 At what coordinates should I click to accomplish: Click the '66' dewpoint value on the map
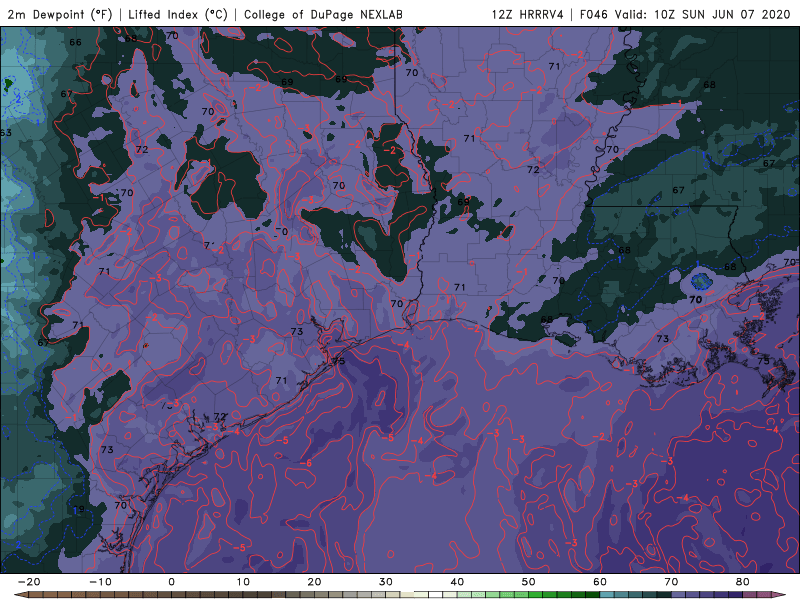pos(76,42)
